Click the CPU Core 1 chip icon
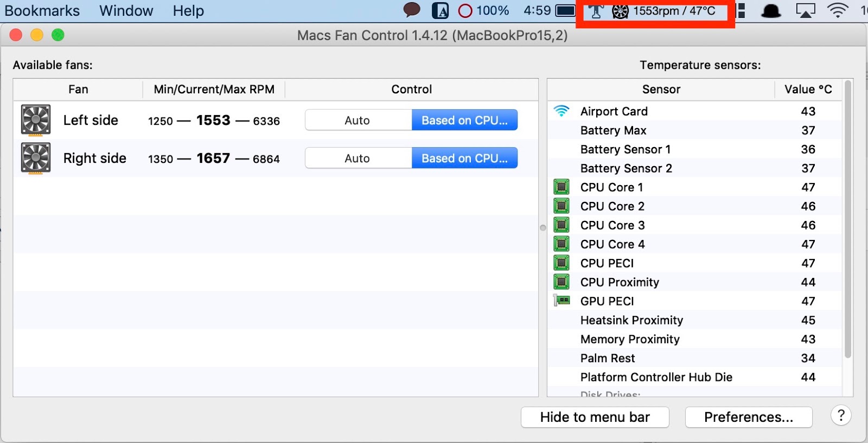 (561, 187)
